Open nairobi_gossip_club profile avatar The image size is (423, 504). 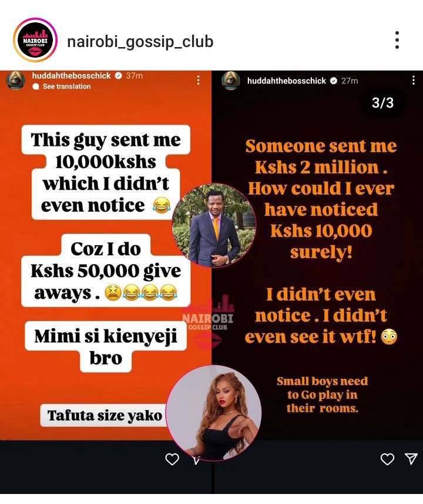click(x=35, y=40)
